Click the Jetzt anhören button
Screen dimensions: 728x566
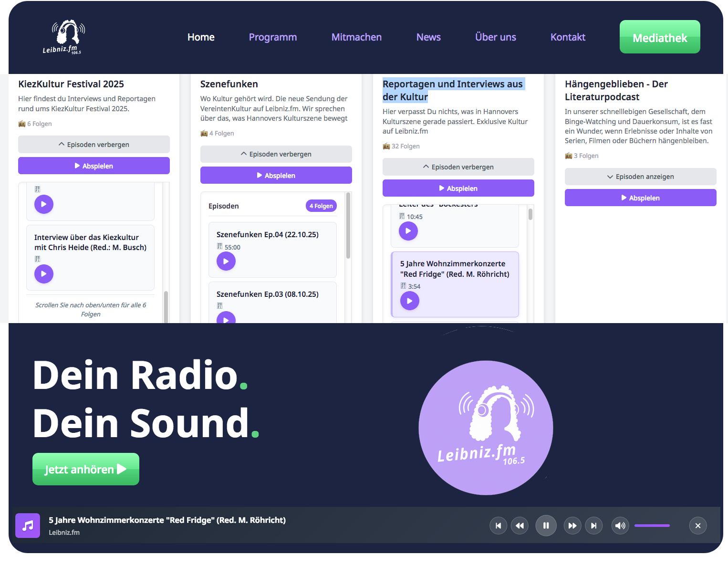86,469
